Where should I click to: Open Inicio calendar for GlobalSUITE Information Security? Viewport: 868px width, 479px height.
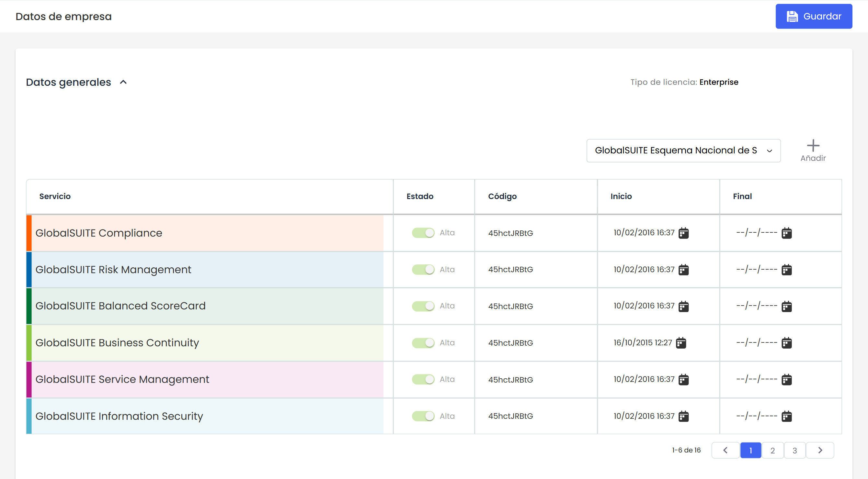[x=683, y=417]
